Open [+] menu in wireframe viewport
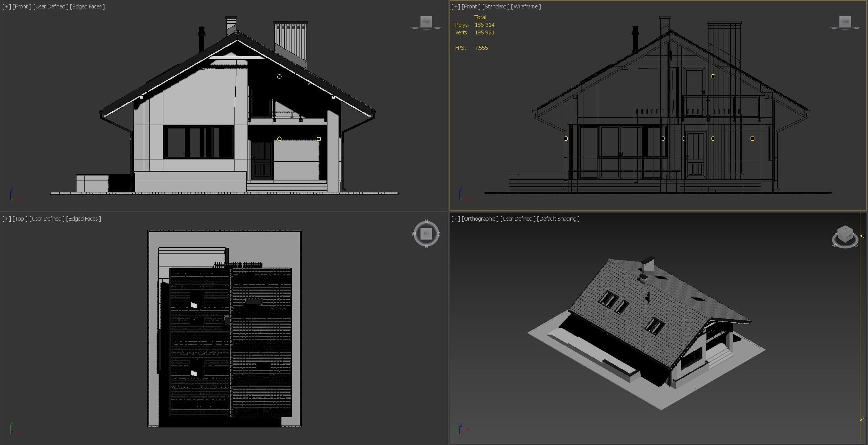Screen dimensions: 868x445 pyautogui.click(x=456, y=6)
